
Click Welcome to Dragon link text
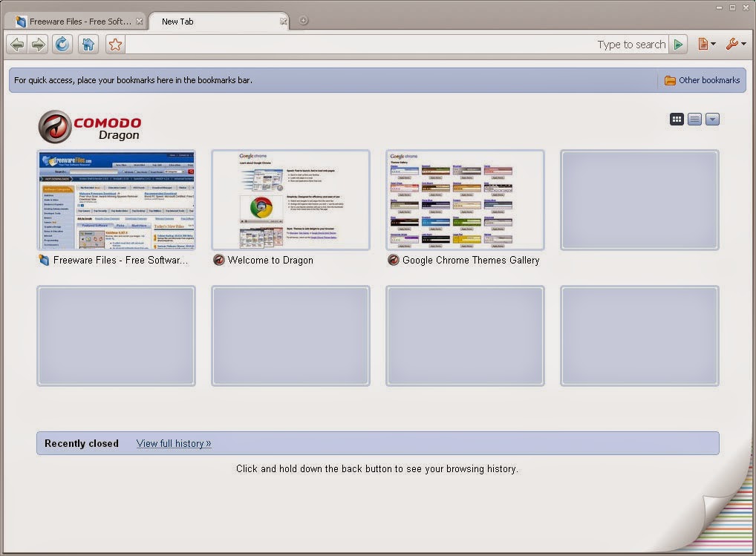pos(270,260)
